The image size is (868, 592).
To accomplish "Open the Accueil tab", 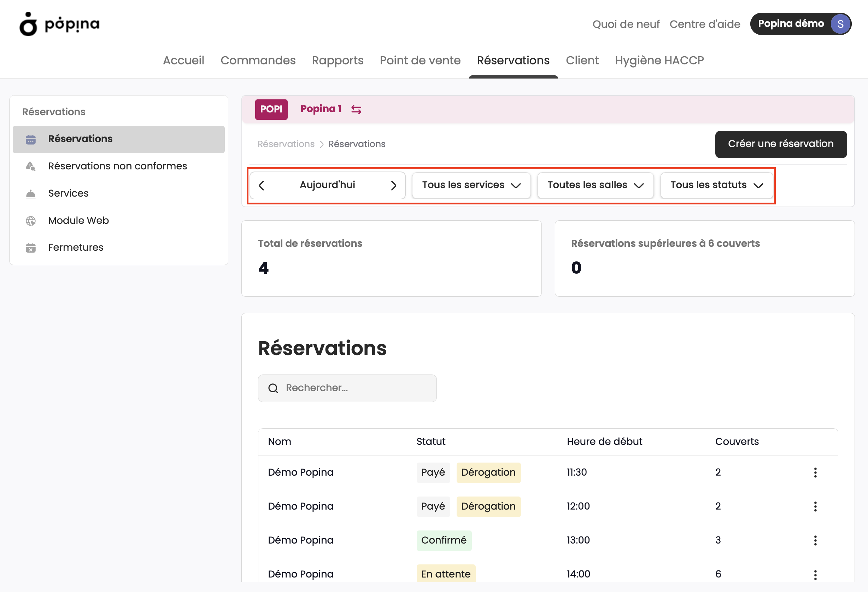I will [x=183, y=60].
